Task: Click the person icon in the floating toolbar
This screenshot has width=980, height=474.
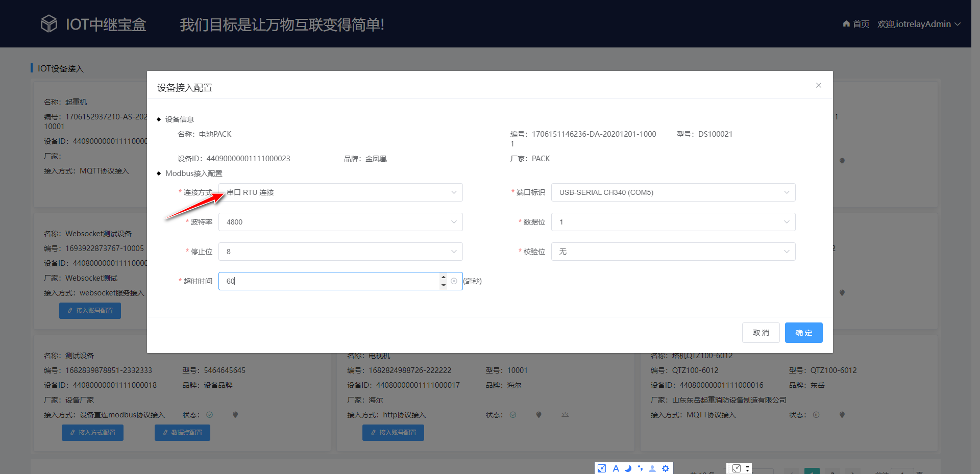Action: [x=652, y=468]
